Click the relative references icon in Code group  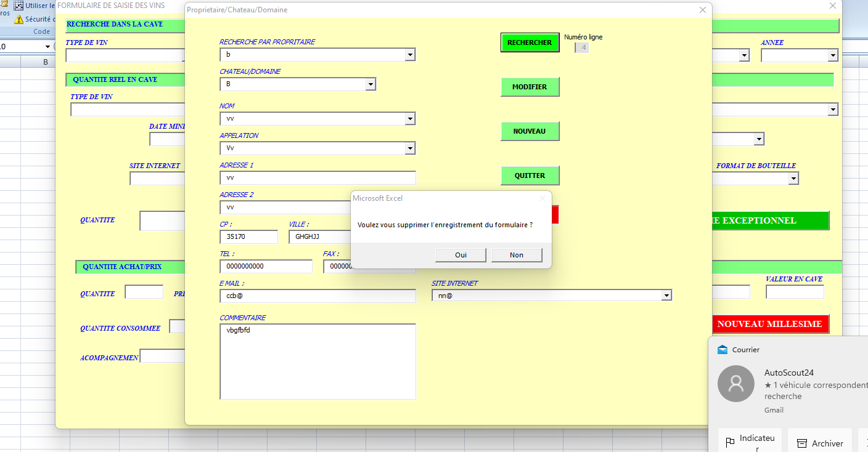point(18,6)
